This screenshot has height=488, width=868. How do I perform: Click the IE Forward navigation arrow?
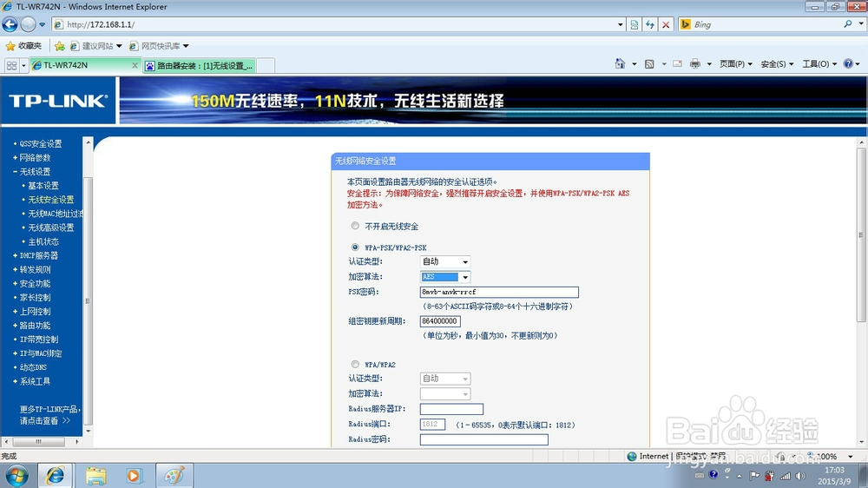pyautogui.click(x=29, y=24)
